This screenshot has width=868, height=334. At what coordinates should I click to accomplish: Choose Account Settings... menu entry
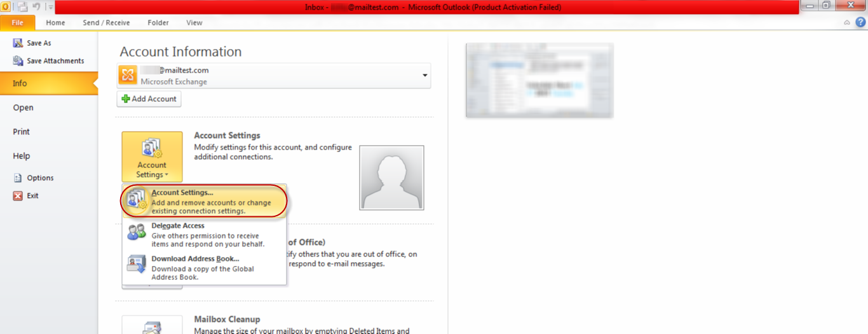204,202
